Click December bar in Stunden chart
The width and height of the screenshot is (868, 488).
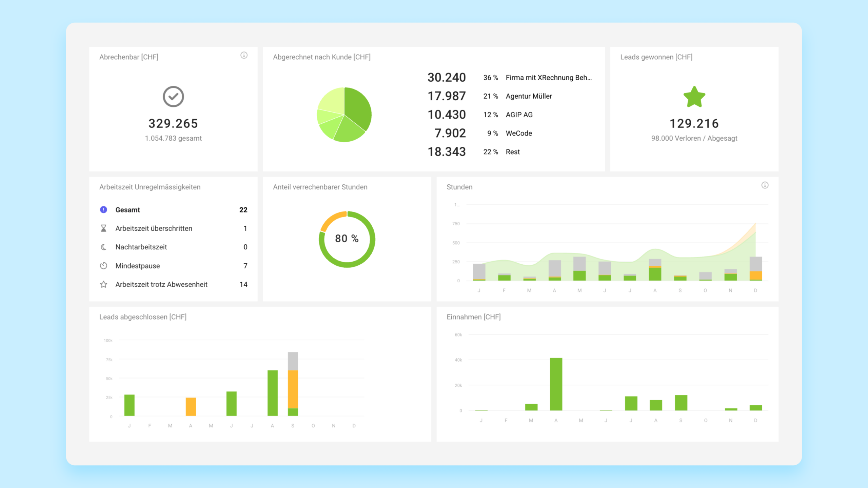[x=755, y=268]
